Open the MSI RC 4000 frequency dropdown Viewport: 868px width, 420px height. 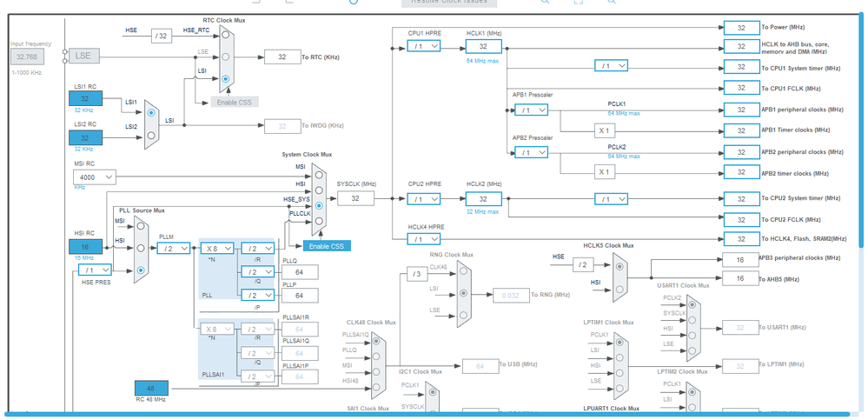coord(95,177)
